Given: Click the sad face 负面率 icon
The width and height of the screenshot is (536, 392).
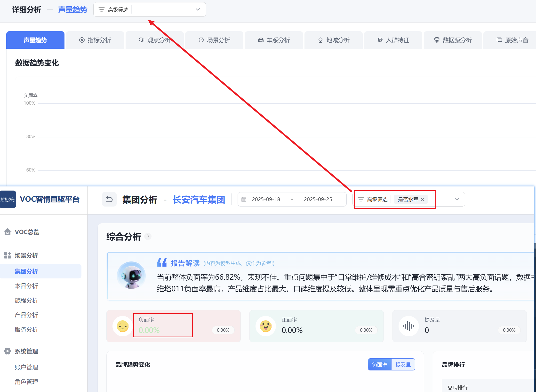Looking at the screenshot, I should click(x=123, y=326).
